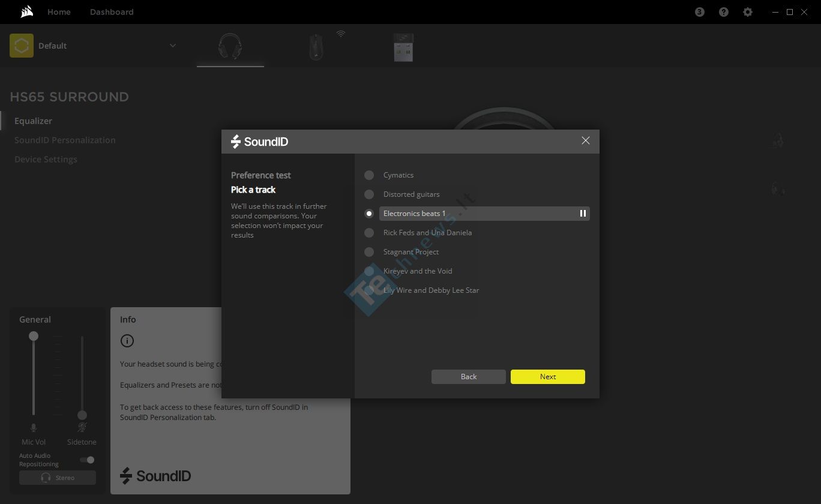
Task: Select the Cymatics track radio button
Action: (369, 175)
